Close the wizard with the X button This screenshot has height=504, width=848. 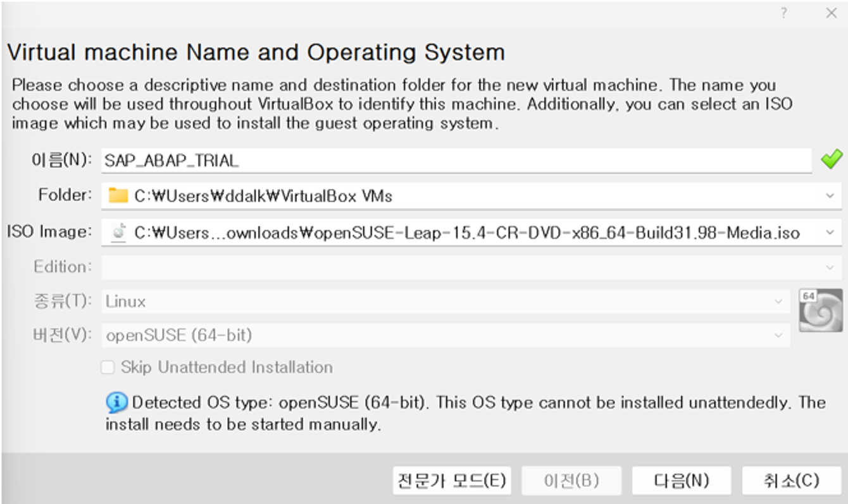pos(831,13)
